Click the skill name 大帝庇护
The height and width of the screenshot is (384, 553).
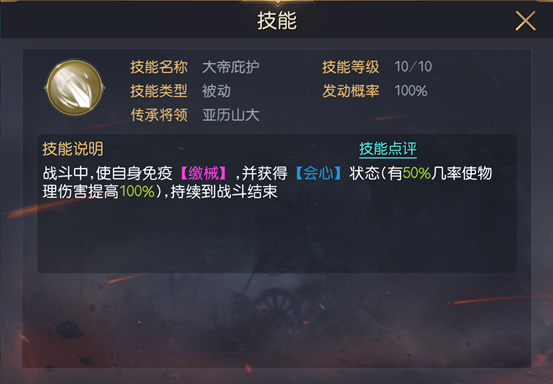(231, 67)
